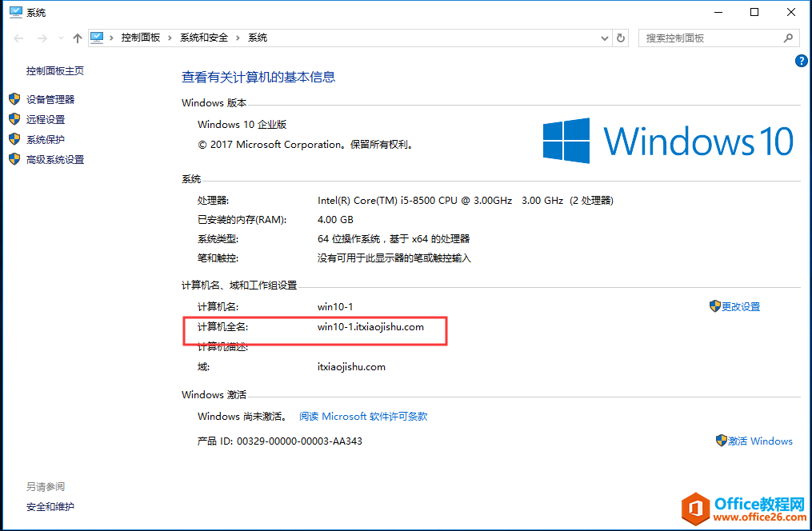This screenshot has width=812, height=531.
Task: Click the computer name value win10-1
Action: [335, 307]
